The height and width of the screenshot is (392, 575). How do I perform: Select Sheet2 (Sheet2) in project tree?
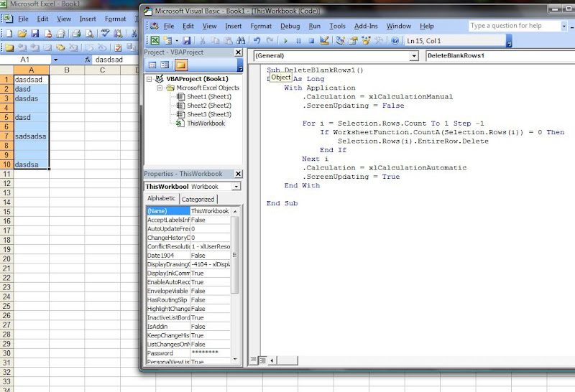point(208,106)
